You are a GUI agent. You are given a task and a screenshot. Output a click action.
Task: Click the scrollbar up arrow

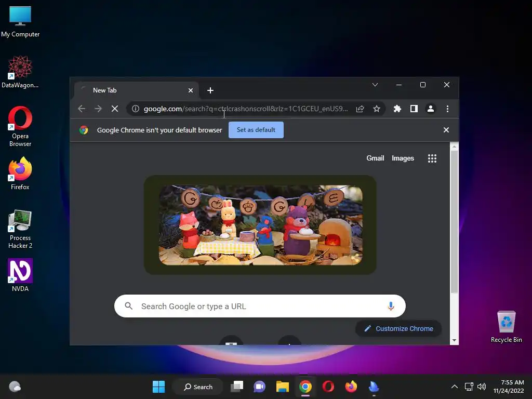[x=454, y=147]
